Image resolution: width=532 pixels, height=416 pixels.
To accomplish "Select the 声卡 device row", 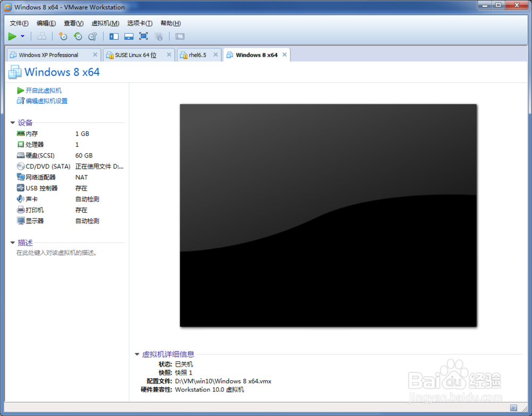I will coord(70,199).
